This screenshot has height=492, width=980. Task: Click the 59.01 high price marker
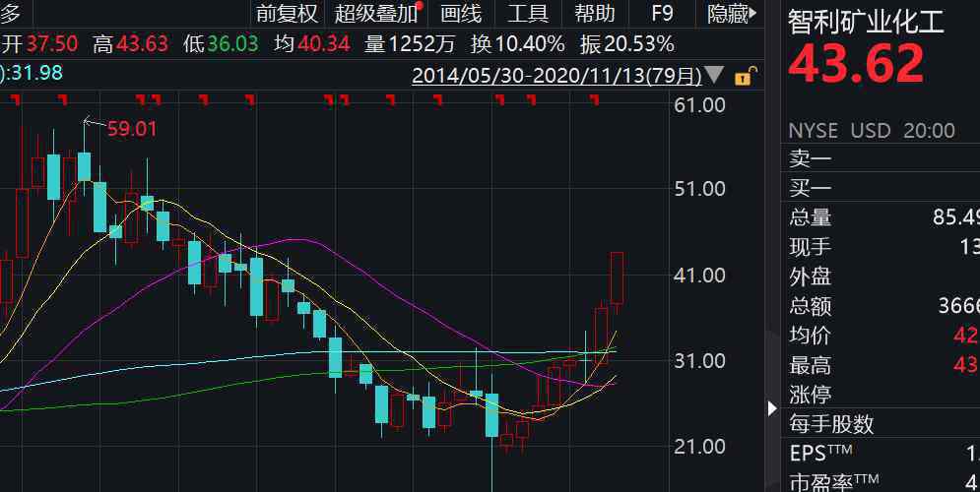(x=132, y=128)
